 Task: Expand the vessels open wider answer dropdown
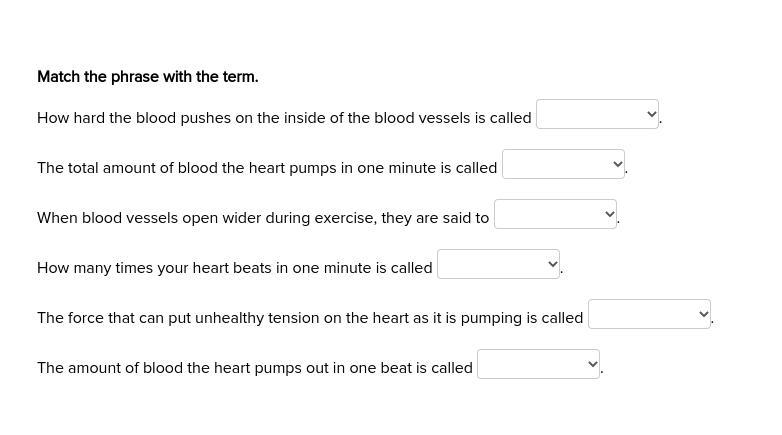point(555,215)
